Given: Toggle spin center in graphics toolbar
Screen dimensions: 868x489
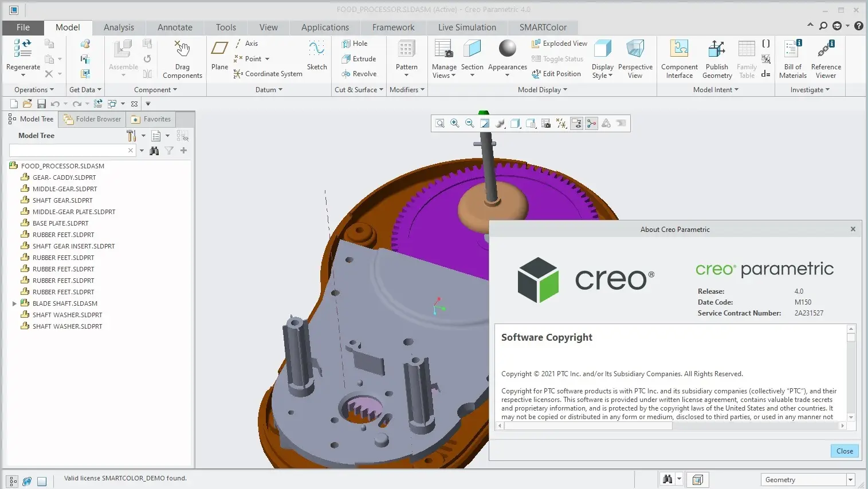Looking at the screenshot, I should [591, 124].
